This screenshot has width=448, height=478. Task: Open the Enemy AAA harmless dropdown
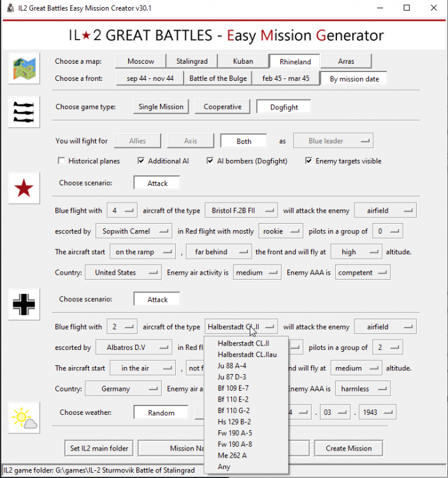coord(363,388)
